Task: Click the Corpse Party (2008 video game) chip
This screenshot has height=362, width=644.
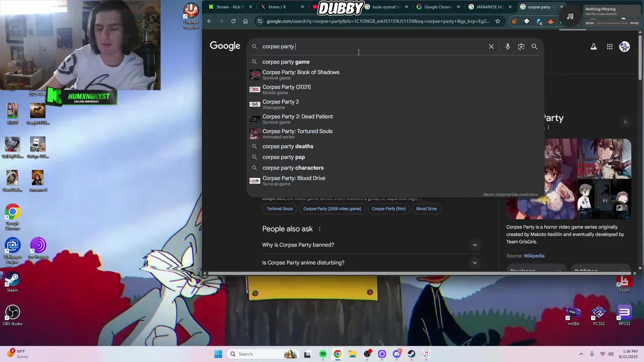Action: 332,209
